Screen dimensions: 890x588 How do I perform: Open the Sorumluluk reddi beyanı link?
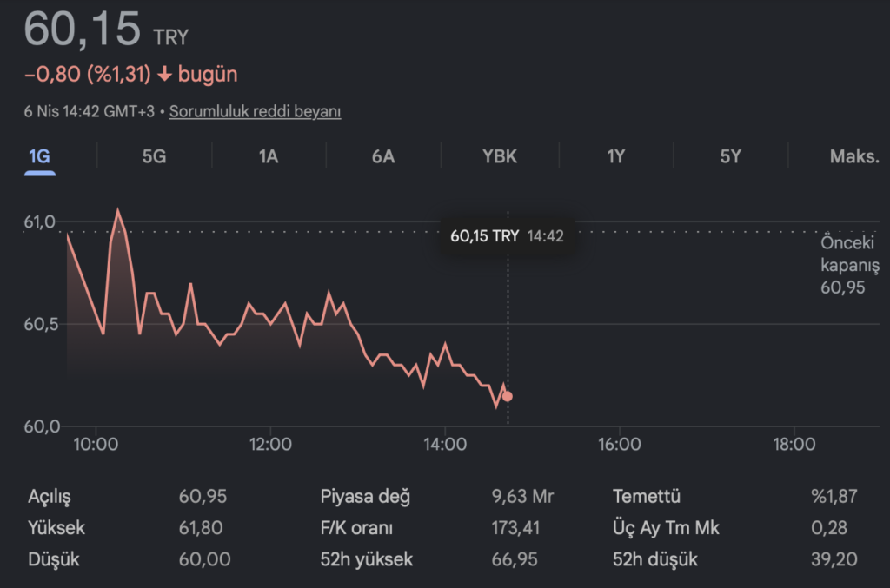[x=255, y=111]
